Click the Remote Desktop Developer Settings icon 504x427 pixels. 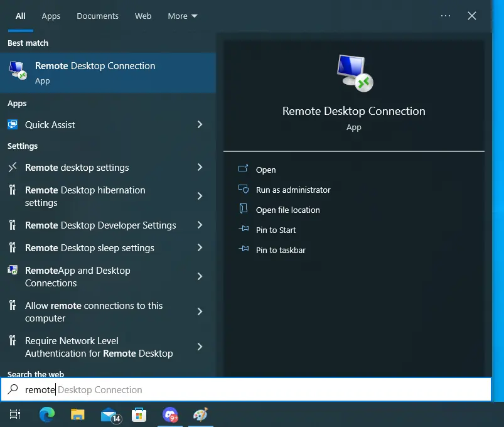click(x=13, y=225)
